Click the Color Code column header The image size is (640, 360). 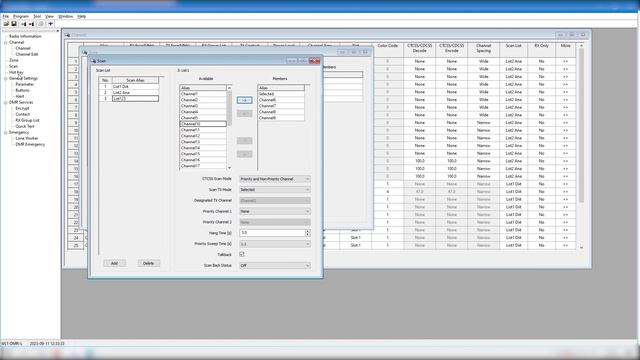pos(387,49)
